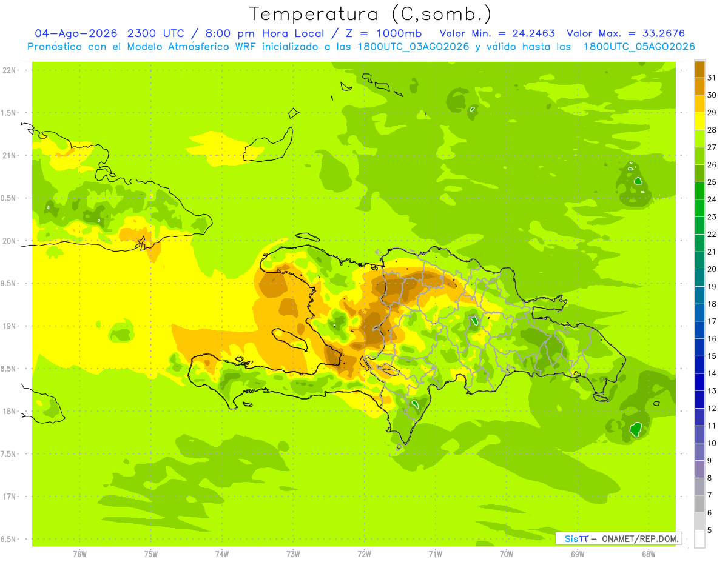Click color scale value "26"
The height and width of the screenshot is (562, 728).
pos(712,165)
